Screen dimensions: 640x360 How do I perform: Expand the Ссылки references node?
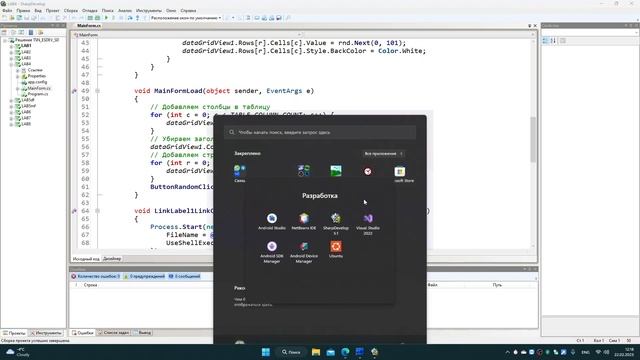click(18, 70)
